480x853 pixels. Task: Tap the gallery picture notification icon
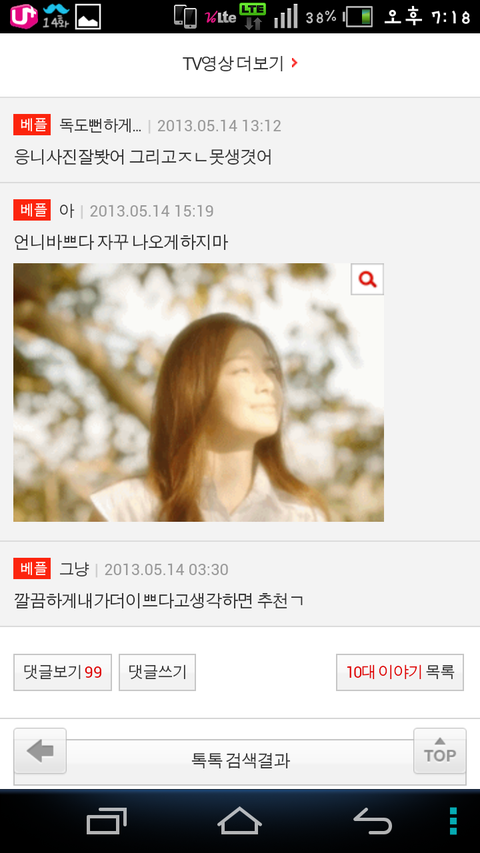point(88,17)
